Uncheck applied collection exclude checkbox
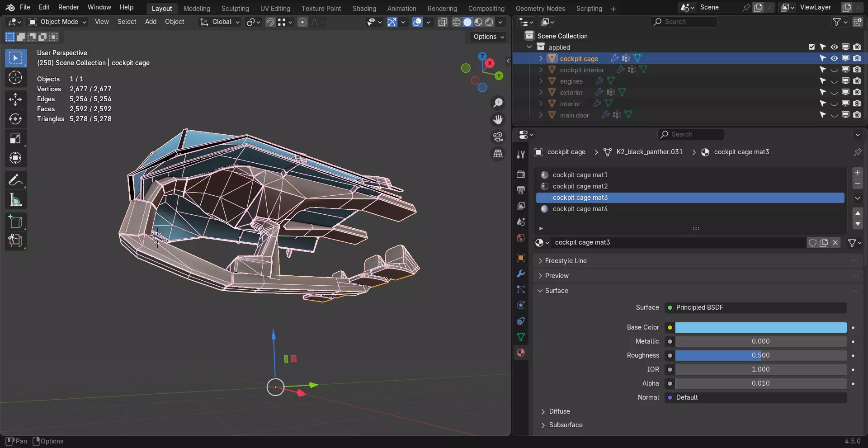This screenshot has height=448, width=868. 811,47
